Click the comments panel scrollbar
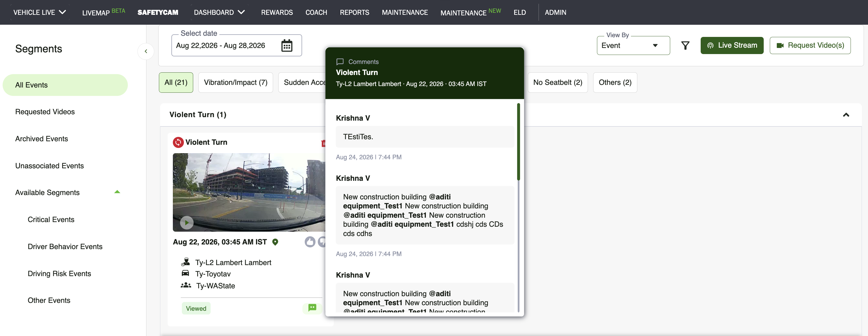The height and width of the screenshot is (336, 868). [518, 142]
